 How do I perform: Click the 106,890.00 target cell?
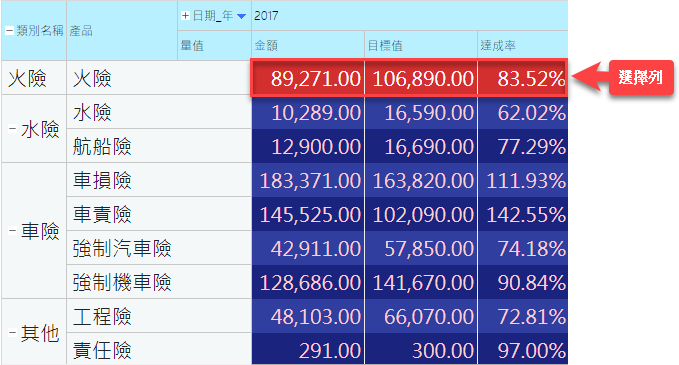[x=421, y=78]
